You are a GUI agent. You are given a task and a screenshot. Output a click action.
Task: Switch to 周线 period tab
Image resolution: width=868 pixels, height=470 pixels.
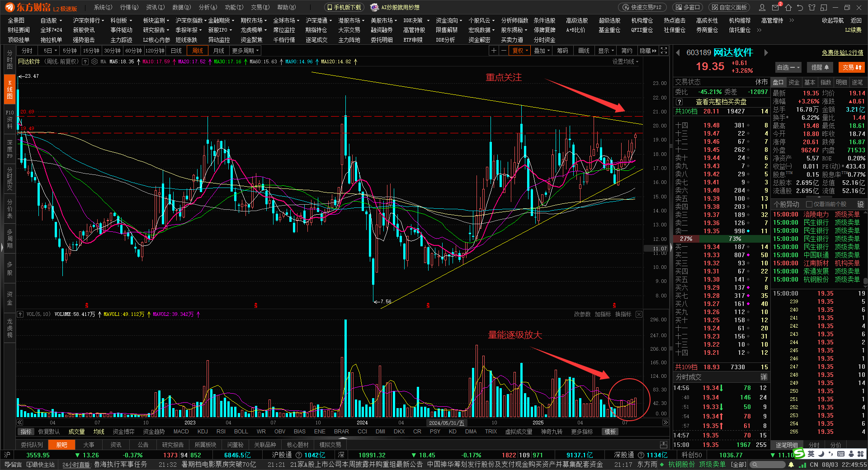click(x=198, y=51)
